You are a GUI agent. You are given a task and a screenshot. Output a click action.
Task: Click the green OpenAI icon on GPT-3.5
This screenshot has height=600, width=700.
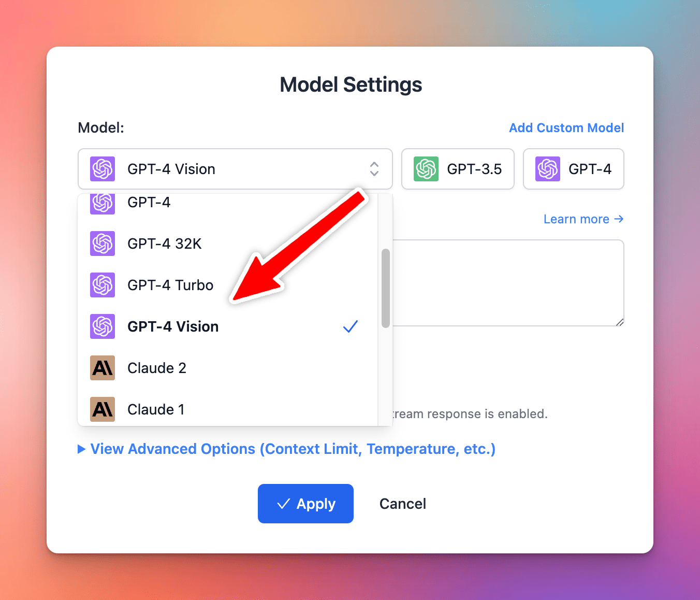pyautogui.click(x=426, y=169)
